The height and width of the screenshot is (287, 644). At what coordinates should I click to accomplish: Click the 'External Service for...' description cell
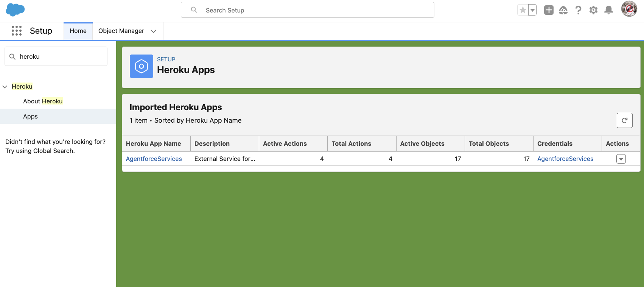[x=225, y=159]
